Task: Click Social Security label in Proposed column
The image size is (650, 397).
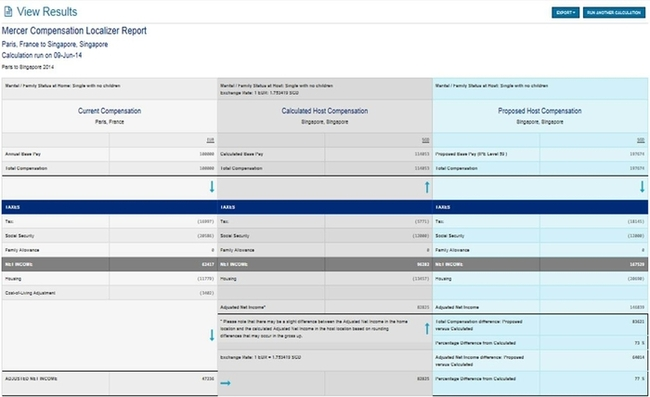Action: [450, 236]
